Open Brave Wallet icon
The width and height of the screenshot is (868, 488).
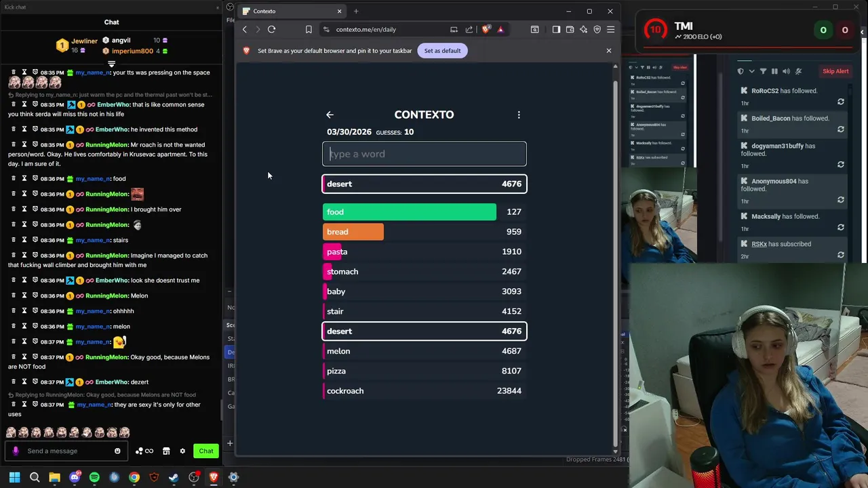coord(570,29)
